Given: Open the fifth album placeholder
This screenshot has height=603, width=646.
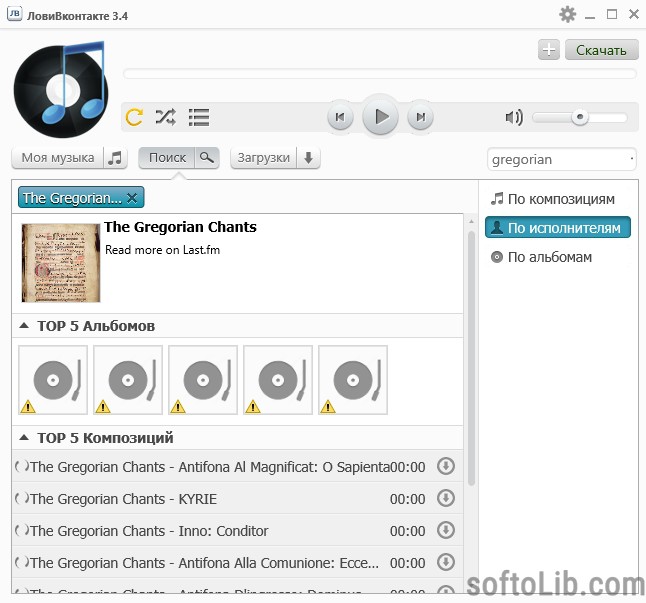Looking at the screenshot, I should click(353, 380).
